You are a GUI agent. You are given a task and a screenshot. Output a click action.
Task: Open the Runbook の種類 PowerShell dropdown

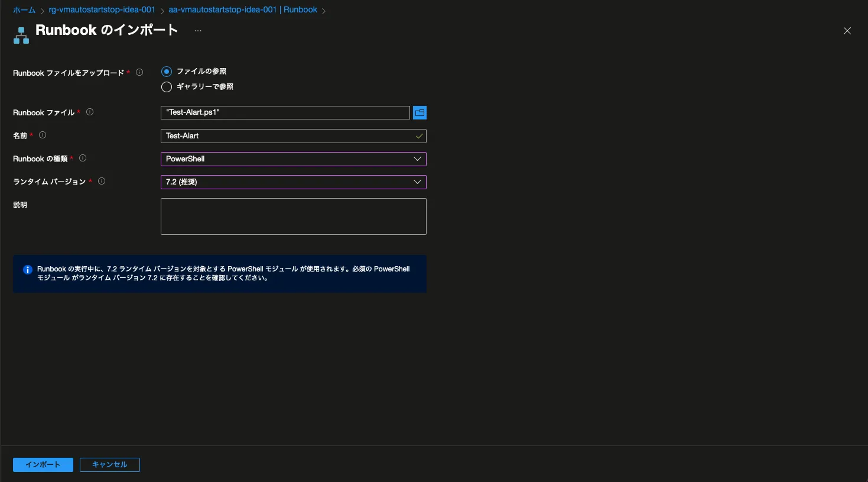[294, 159]
